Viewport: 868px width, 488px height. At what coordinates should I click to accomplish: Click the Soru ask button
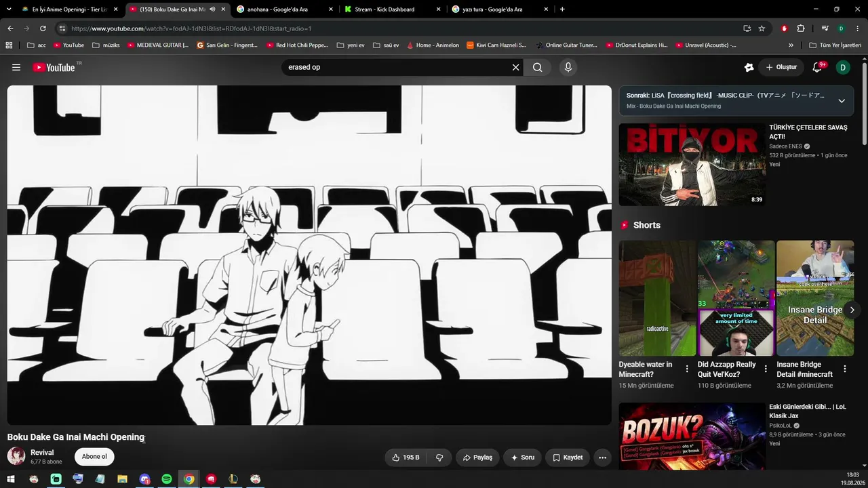point(523,457)
